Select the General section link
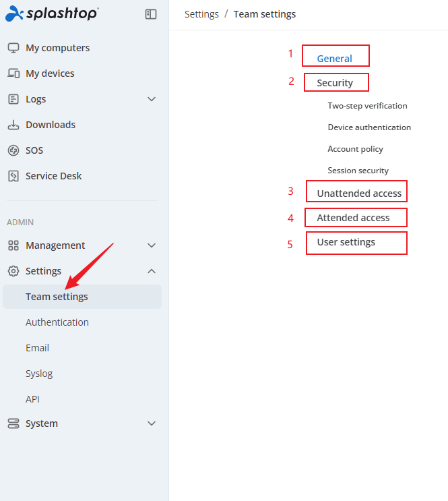 (x=334, y=59)
